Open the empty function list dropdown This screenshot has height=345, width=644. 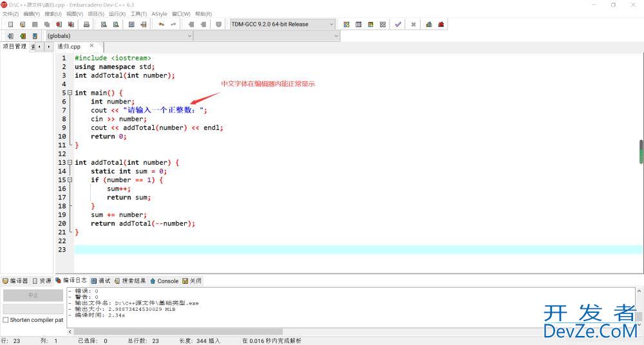coord(267,36)
